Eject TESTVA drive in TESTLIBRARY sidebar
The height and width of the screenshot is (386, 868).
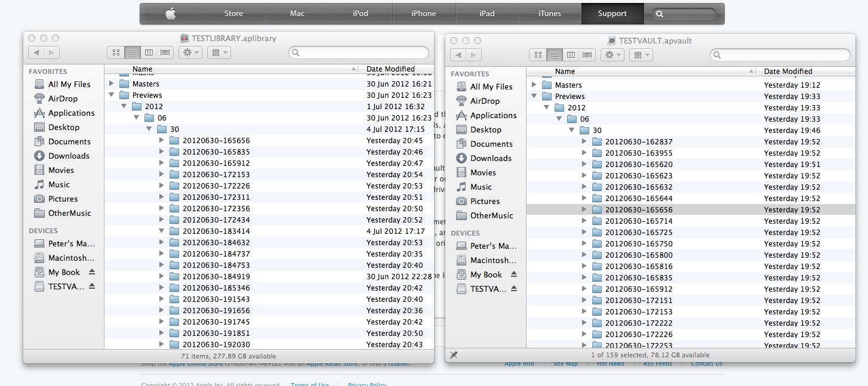click(x=92, y=286)
